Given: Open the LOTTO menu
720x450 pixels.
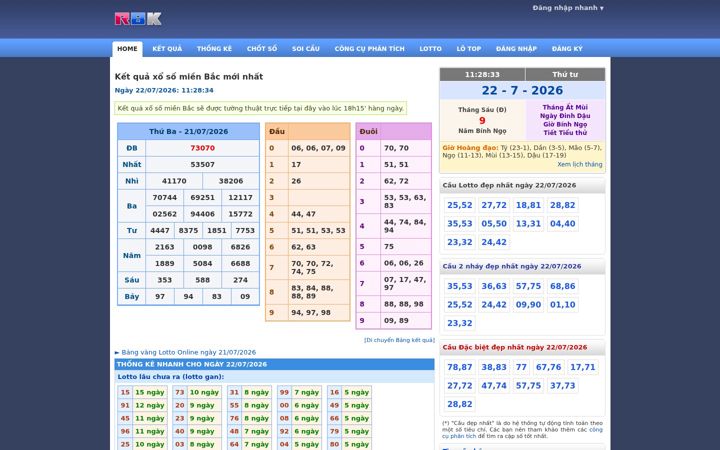Looking at the screenshot, I should [x=430, y=49].
